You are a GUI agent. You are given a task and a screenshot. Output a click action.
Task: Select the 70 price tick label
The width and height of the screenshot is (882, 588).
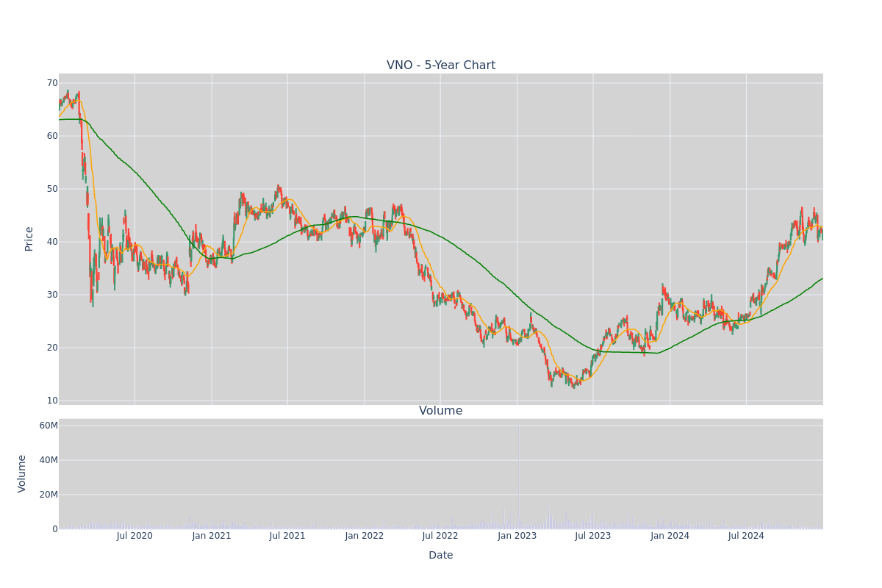[x=53, y=83]
